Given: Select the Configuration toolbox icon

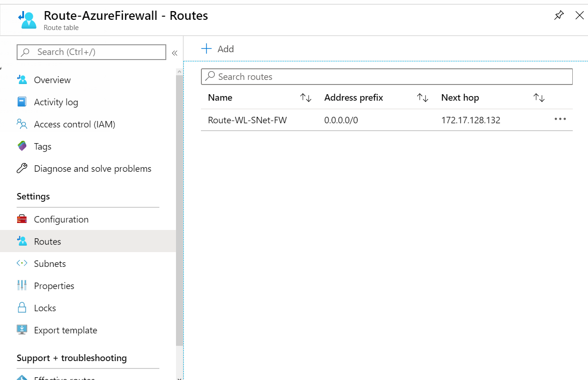Looking at the screenshot, I should click(x=22, y=219).
